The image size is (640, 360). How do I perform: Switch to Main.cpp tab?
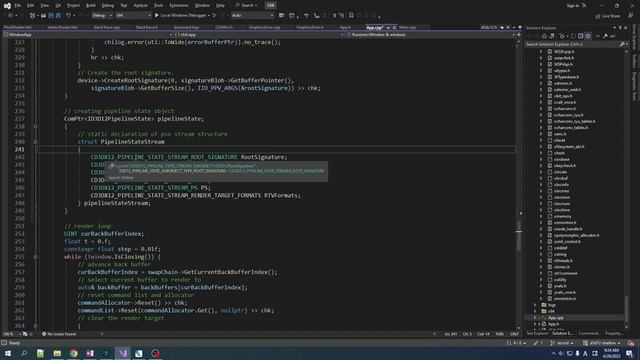click(x=407, y=27)
